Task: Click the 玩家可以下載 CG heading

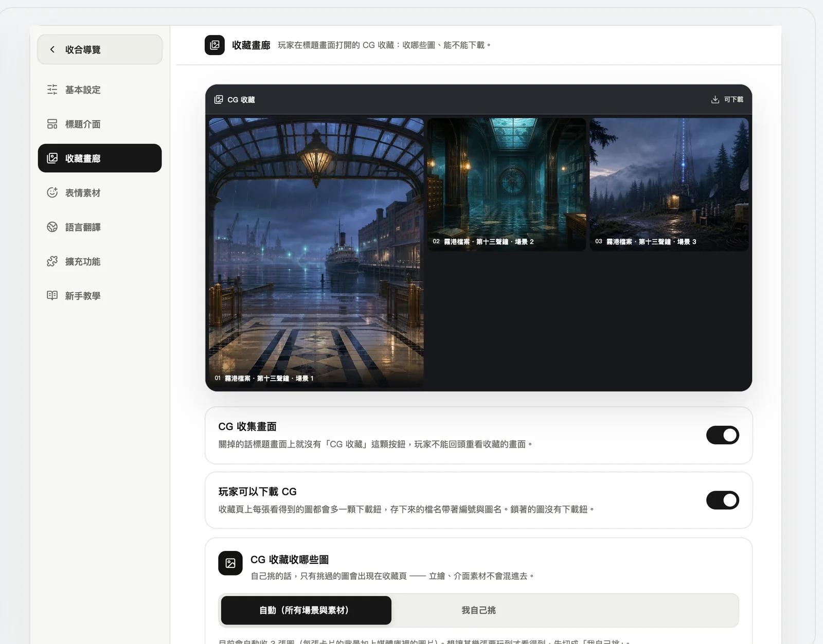Action: (x=257, y=491)
